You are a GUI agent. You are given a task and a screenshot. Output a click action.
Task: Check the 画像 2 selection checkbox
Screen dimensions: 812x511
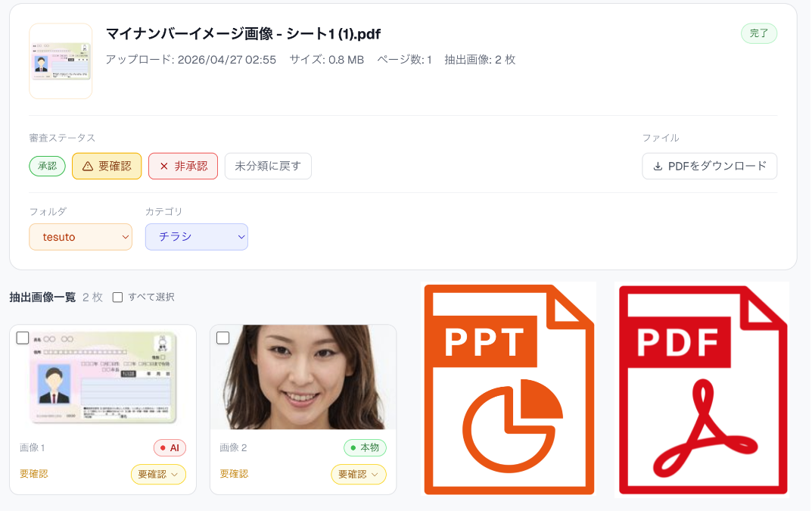coord(222,338)
